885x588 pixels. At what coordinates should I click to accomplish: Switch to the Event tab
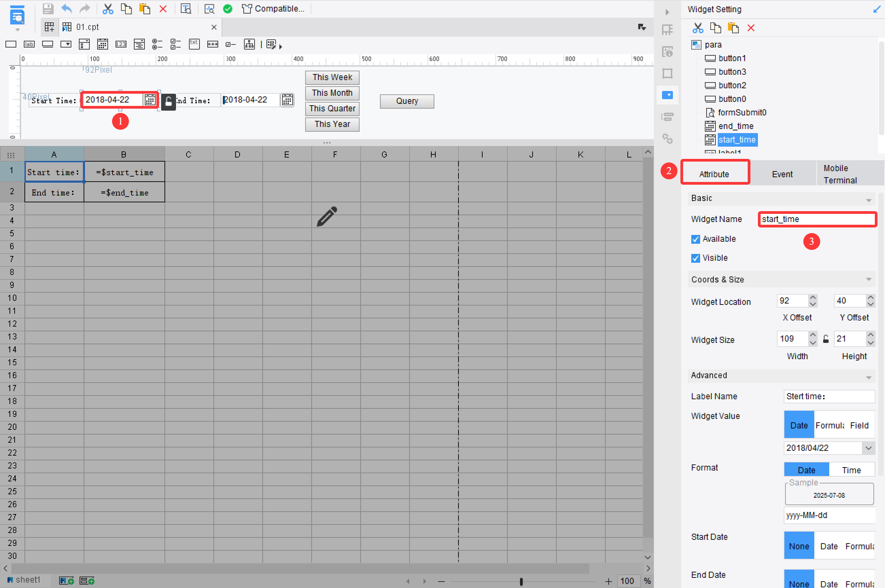point(782,174)
